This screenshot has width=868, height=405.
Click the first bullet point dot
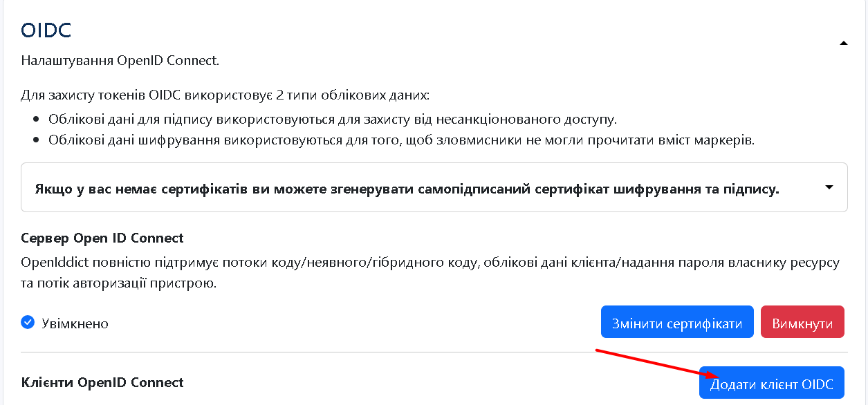point(36,120)
